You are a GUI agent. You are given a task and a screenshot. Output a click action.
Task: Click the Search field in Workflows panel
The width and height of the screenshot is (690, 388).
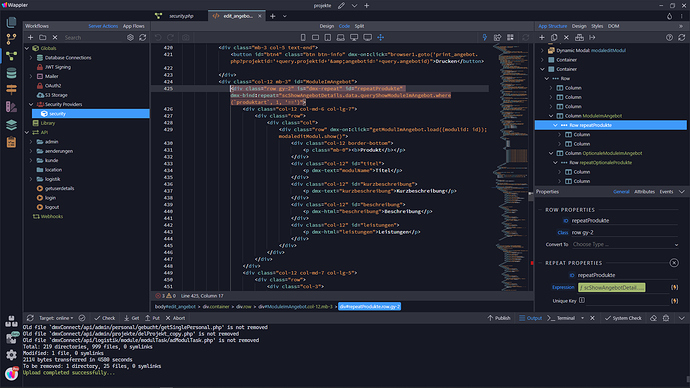coord(93,38)
